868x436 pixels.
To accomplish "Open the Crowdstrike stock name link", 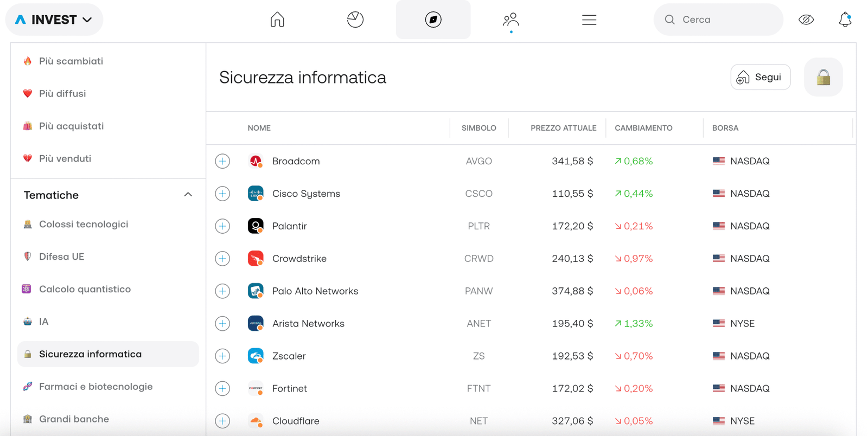I will tap(299, 259).
